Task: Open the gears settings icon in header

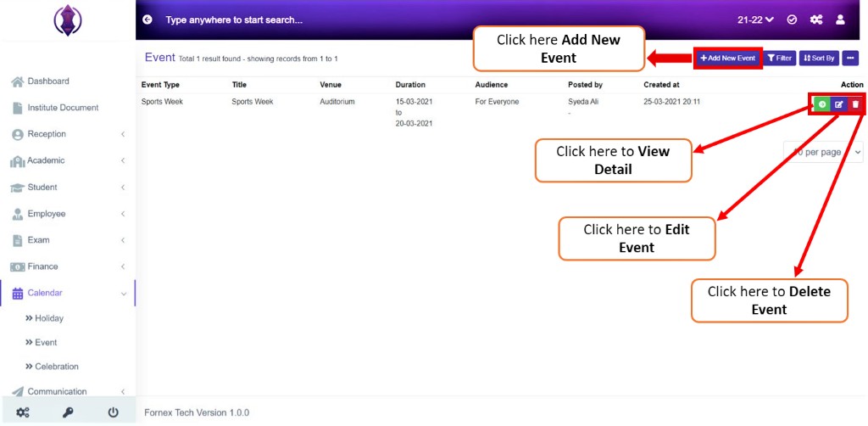Action: tap(816, 20)
